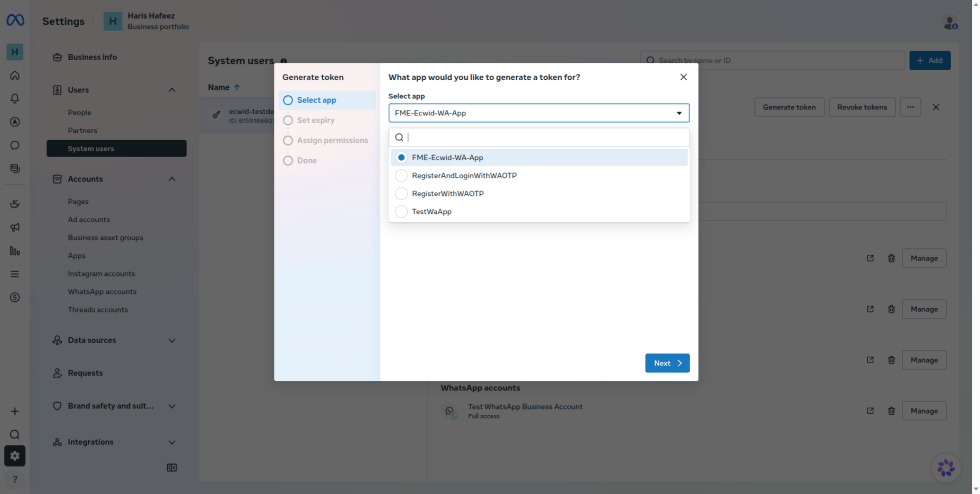Click the Add system user button
The height and width of the screenshot is (494, 980).
pos(930,61)
